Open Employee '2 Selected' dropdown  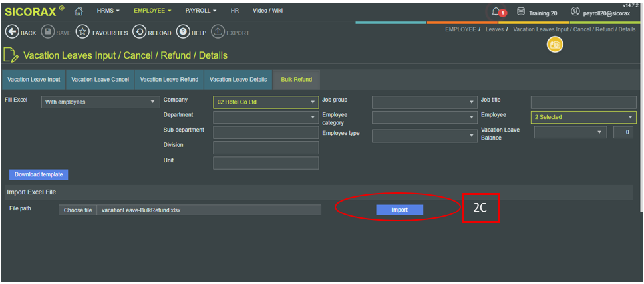[583, 117]
